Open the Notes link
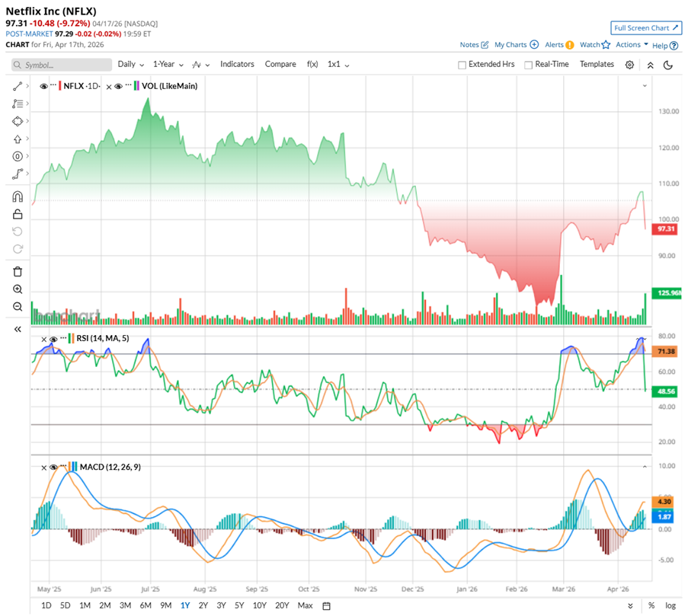The height and width of the screenshot is (616, 688). (x=474, y=45)
